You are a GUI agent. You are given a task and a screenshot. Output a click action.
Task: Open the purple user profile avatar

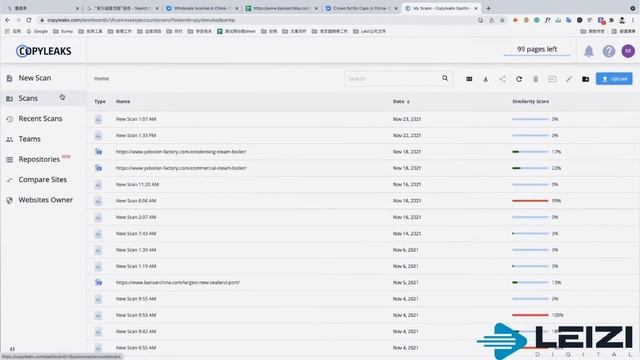[628, 51]
